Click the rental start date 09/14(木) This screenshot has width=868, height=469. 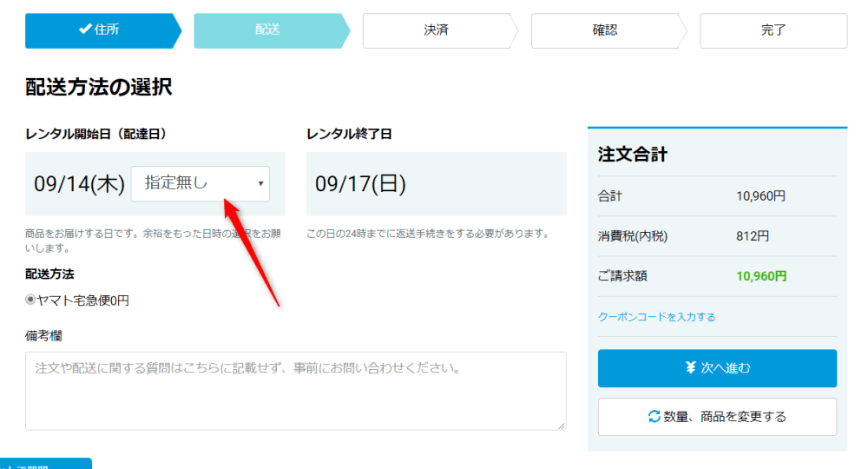79,184
